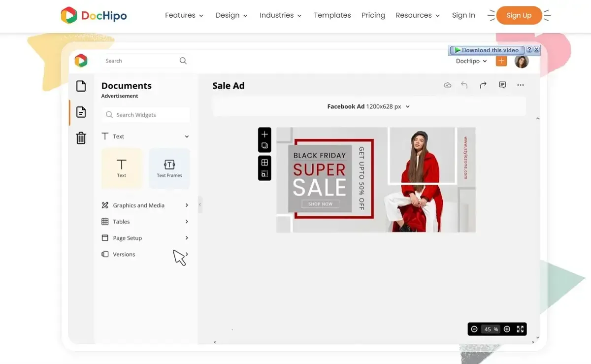The height and width of the screenshot is (364, 591).
Task: Select the Text widget tile
Action: coord(122,168)
